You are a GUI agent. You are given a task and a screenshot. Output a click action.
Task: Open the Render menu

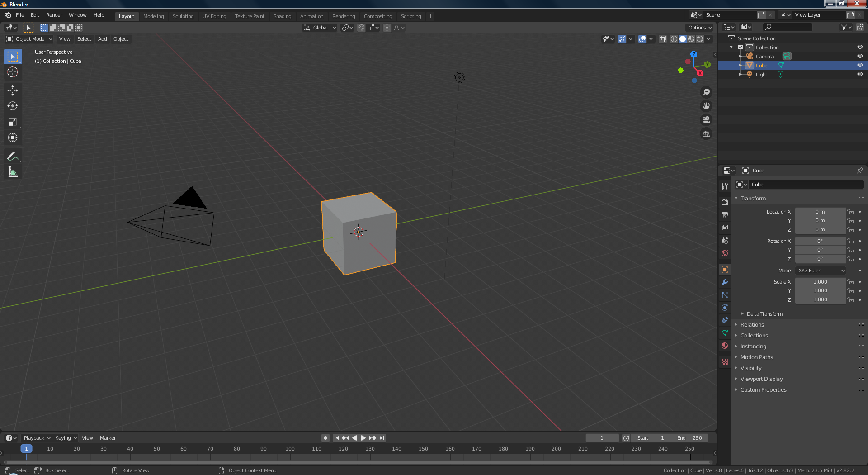(x=54, y=15)
